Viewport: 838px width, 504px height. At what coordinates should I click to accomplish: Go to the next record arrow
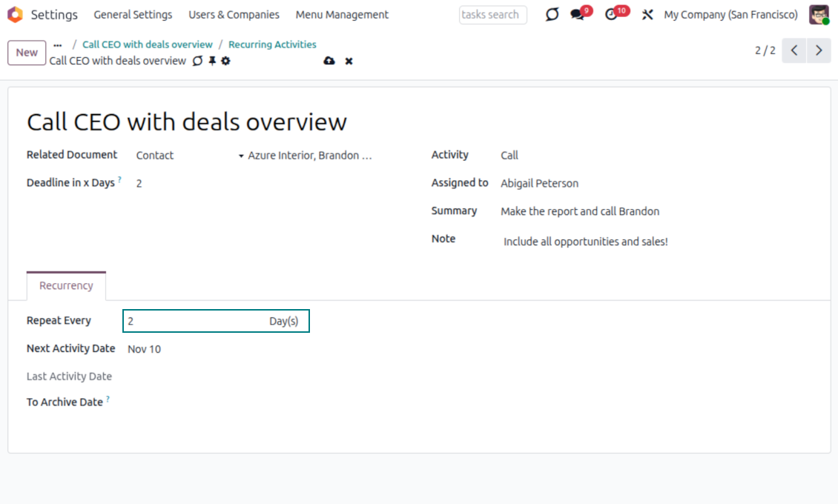coord(819,50)
